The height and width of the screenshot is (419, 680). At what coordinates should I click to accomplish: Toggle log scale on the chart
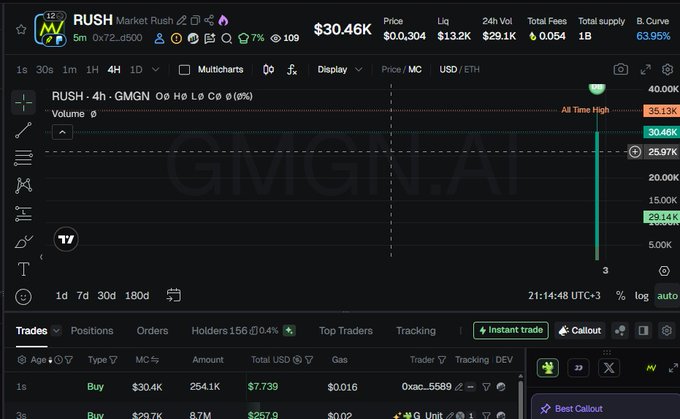tap(641, 296)
